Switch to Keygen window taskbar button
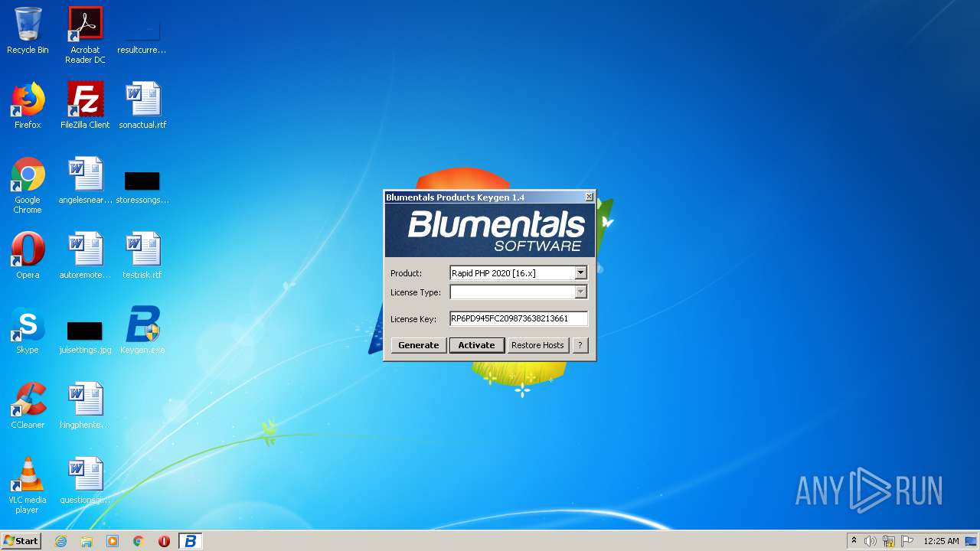This screenshot has height=551, width=980. (191, 541)
